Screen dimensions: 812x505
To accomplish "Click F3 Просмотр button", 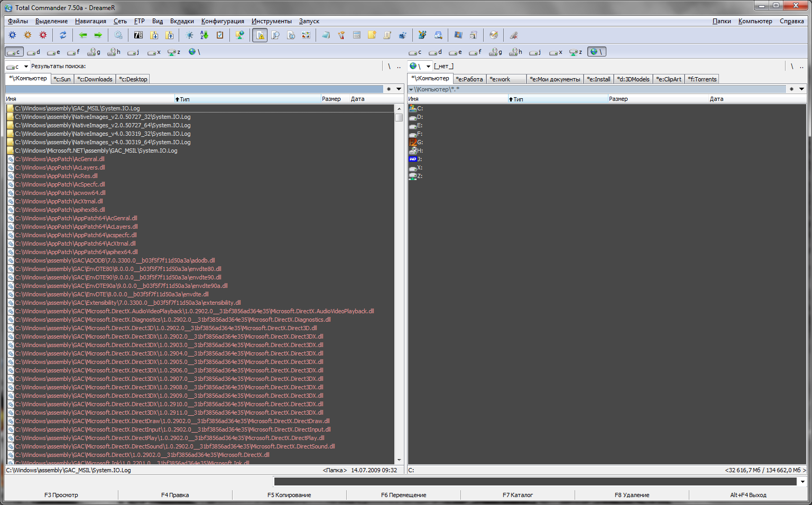I will click(61, 495).
